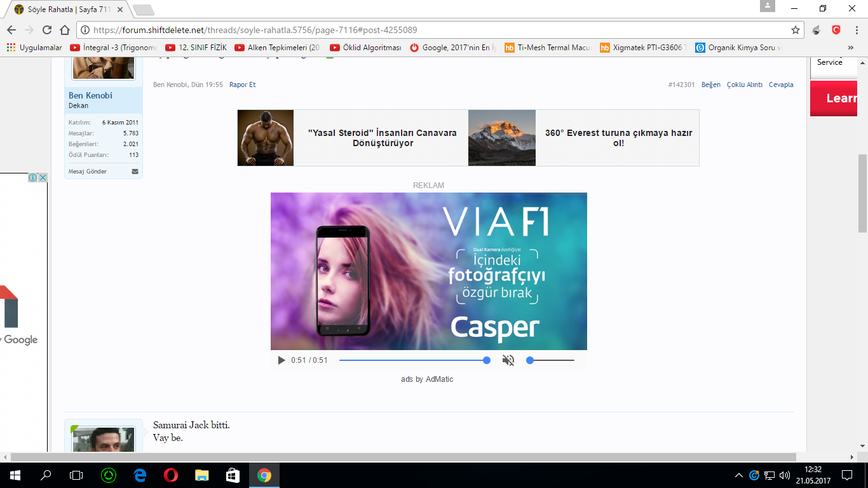This screenshot has width=868, height=488.
Task: Click the video progress seek bar
Action: pos(414,360)
